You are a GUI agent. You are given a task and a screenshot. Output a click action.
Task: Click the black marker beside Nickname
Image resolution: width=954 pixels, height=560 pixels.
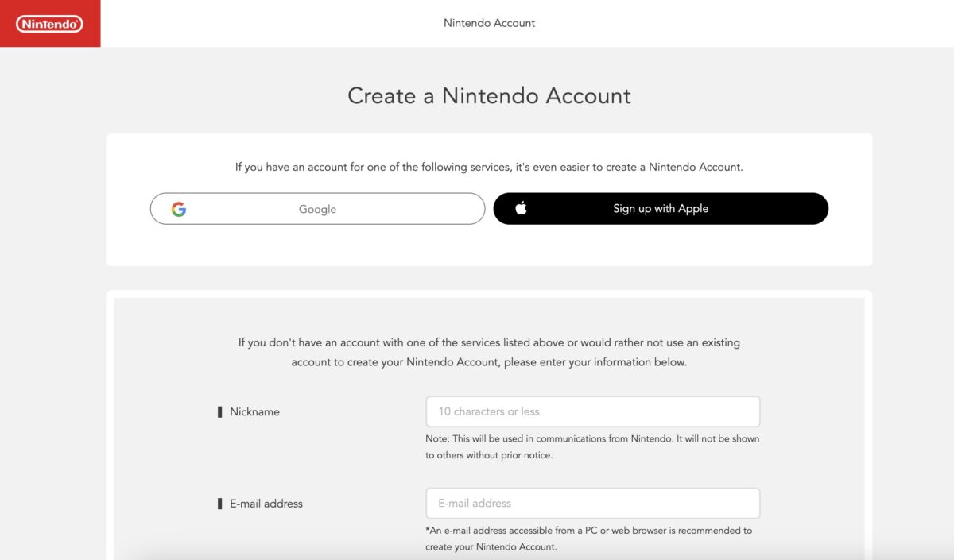click(220, 412)
